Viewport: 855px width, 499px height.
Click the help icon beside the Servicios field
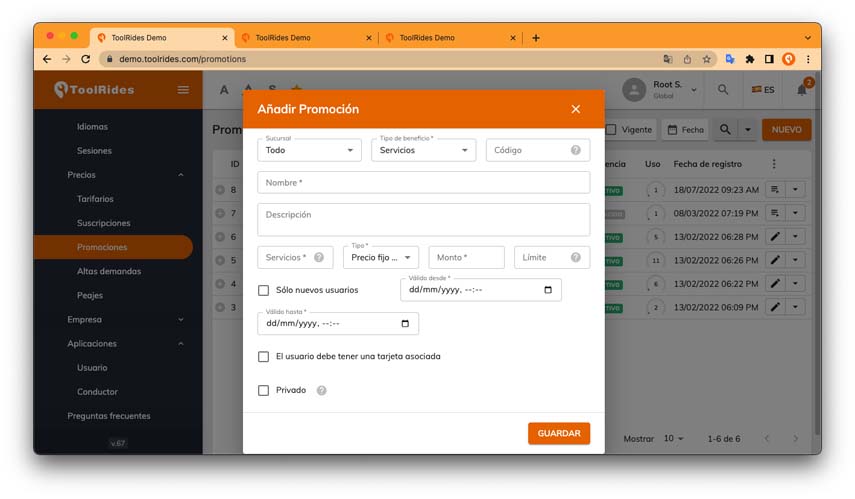(319, 257)
